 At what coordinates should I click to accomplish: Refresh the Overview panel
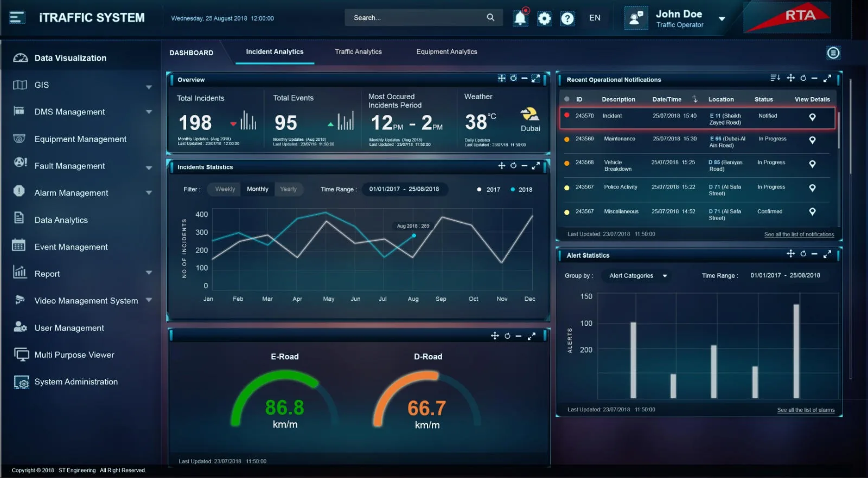coord(513,79)
